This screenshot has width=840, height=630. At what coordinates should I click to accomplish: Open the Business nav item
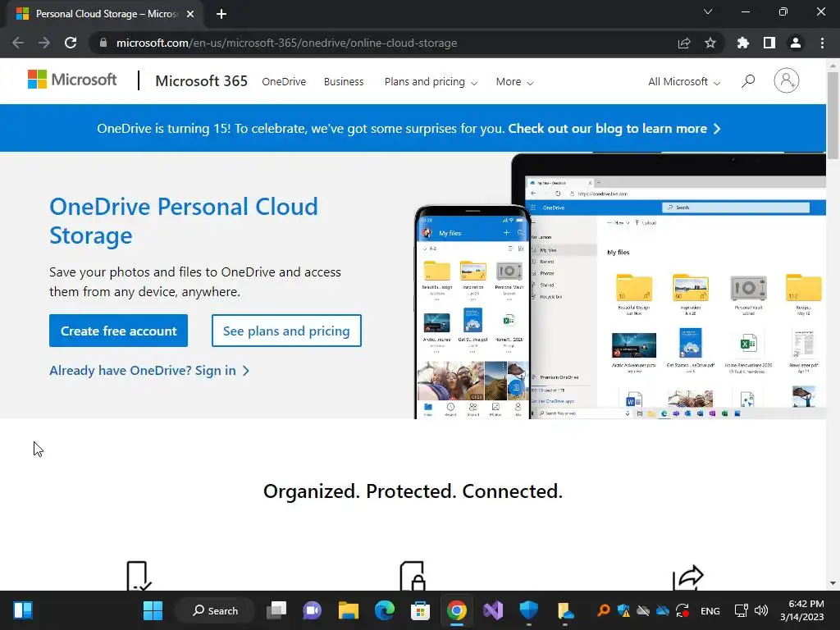tap(344, 82)
